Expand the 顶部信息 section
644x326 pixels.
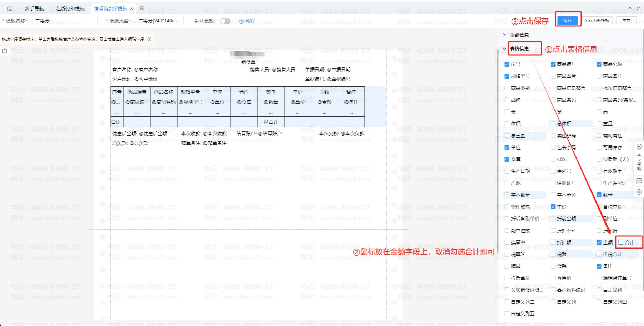(x=504, y=35)
